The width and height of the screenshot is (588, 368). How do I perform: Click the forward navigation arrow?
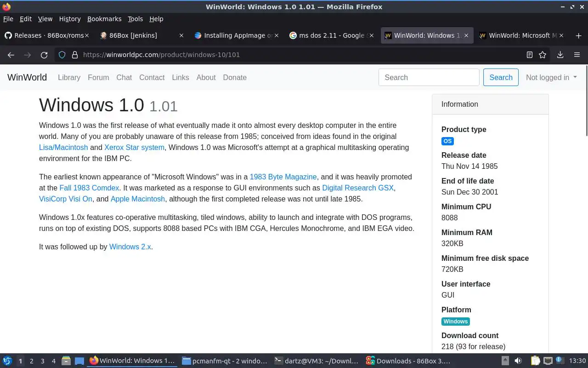[x=28, y=55]
